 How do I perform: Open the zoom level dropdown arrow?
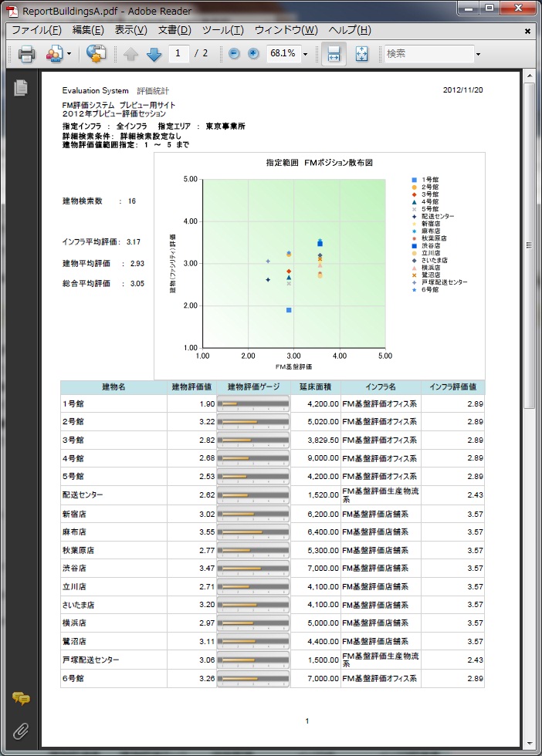coord(305,55)
